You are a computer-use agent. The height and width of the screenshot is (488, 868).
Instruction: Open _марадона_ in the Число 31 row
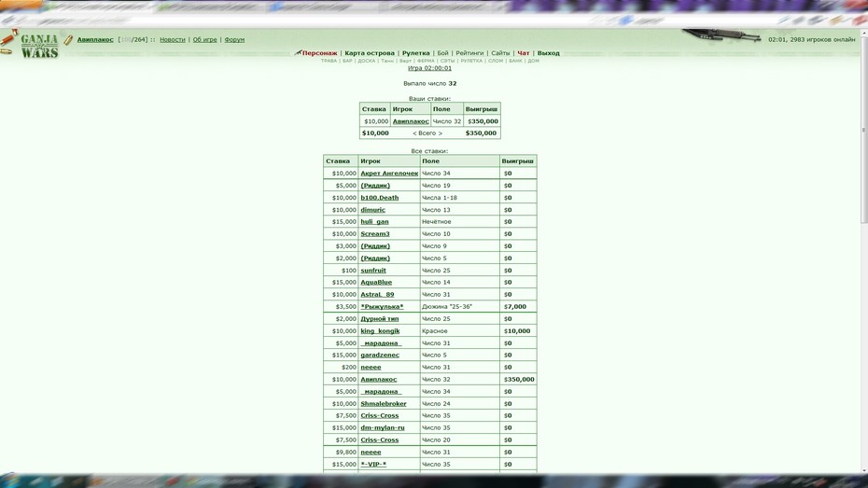pos(381,343)
